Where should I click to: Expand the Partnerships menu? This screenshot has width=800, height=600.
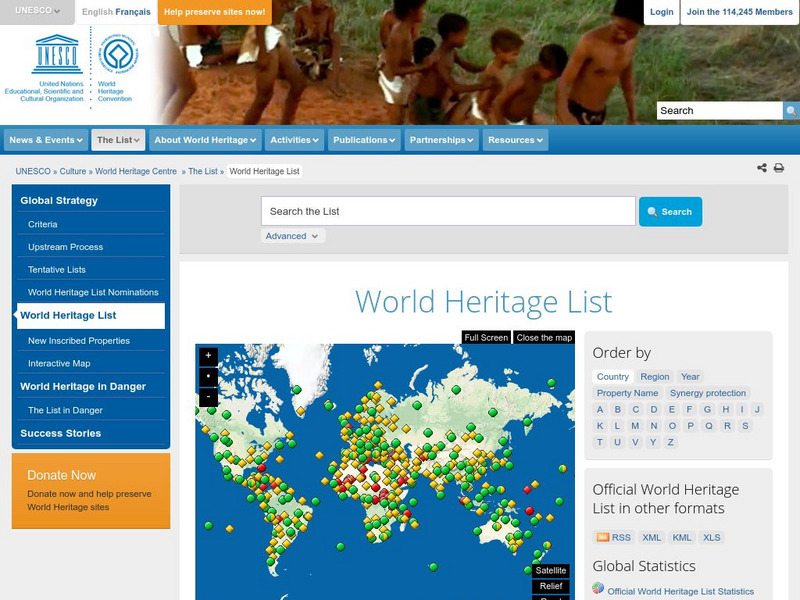click(441, 140)
